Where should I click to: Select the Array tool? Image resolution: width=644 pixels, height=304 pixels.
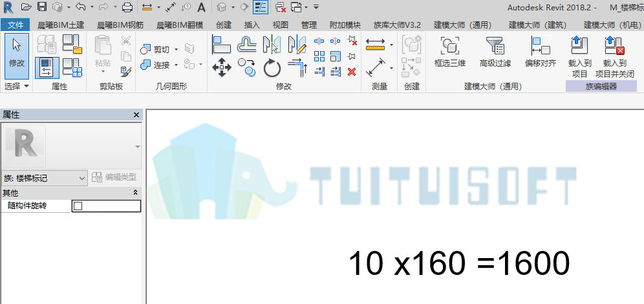[319, 56]
